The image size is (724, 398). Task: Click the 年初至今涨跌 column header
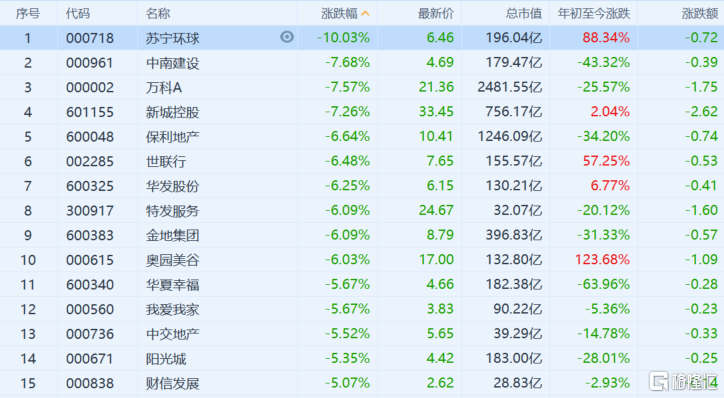(593, 13)
